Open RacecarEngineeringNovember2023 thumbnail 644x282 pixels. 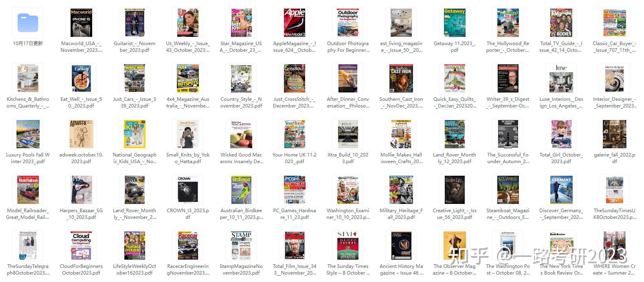tap(188, 246)
